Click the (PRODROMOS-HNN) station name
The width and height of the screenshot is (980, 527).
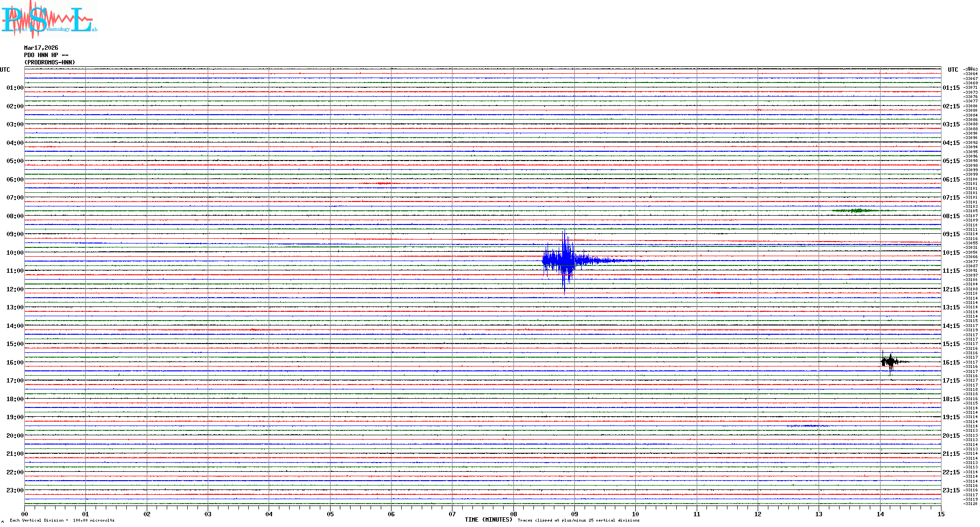(50, 62)
